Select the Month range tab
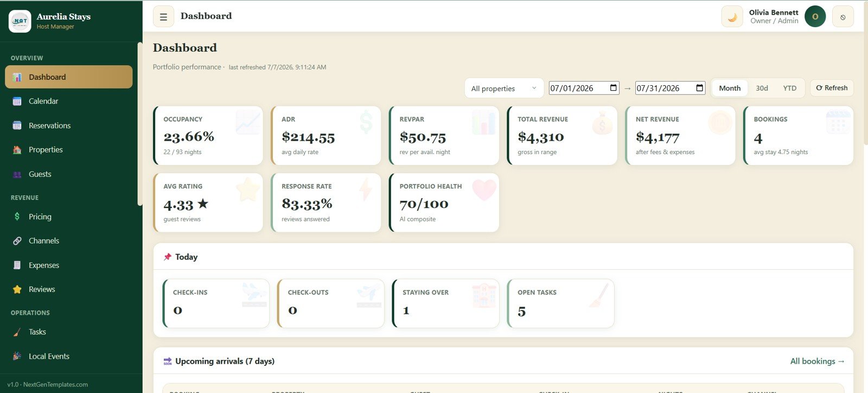Screen dimensions: 868x393 (730, 88)
